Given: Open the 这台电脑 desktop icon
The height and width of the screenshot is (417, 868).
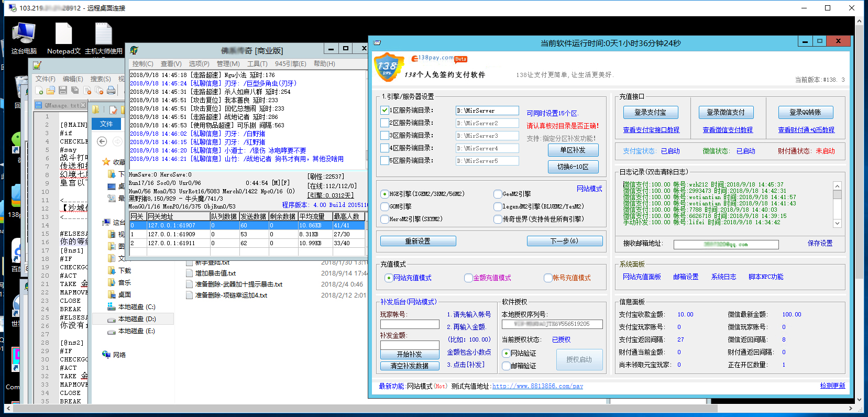Looking at the screenshot, I should pyautogui.click(x=24, y=38).
